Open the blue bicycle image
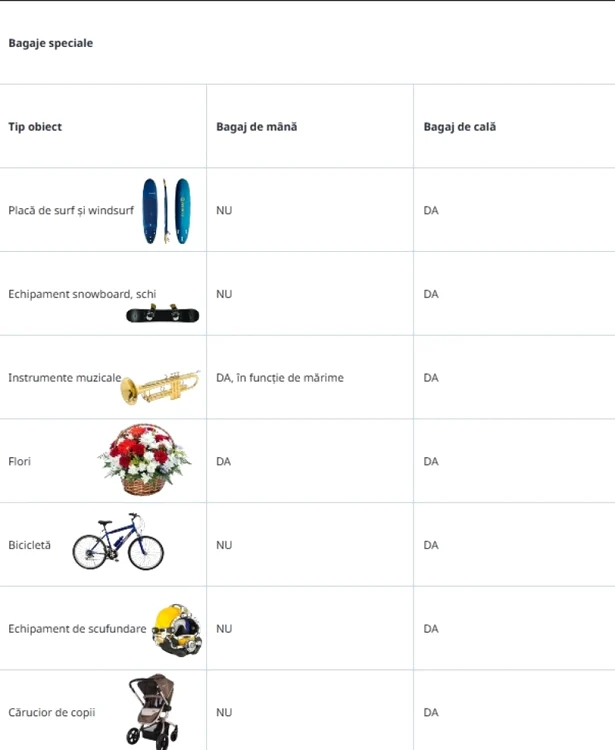Image resolution: width=615 pixels, height=750 pixels. click(x=118, y=541)
